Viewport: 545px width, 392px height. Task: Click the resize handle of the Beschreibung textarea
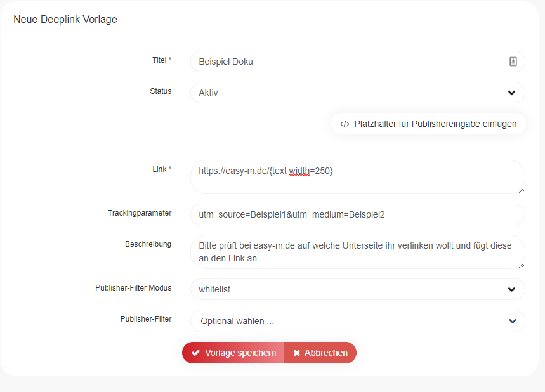point(521,265)
